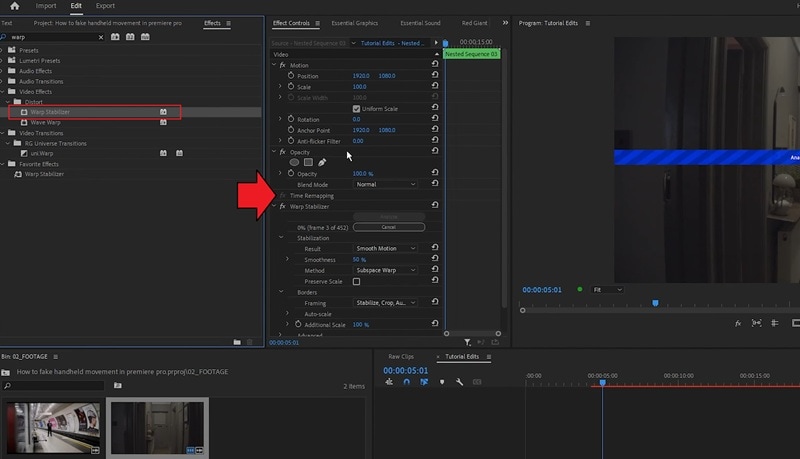Go to the Home screen icon
Image resolution: width=800 pixels, height=459 pixels.
(x=14, y=6)
